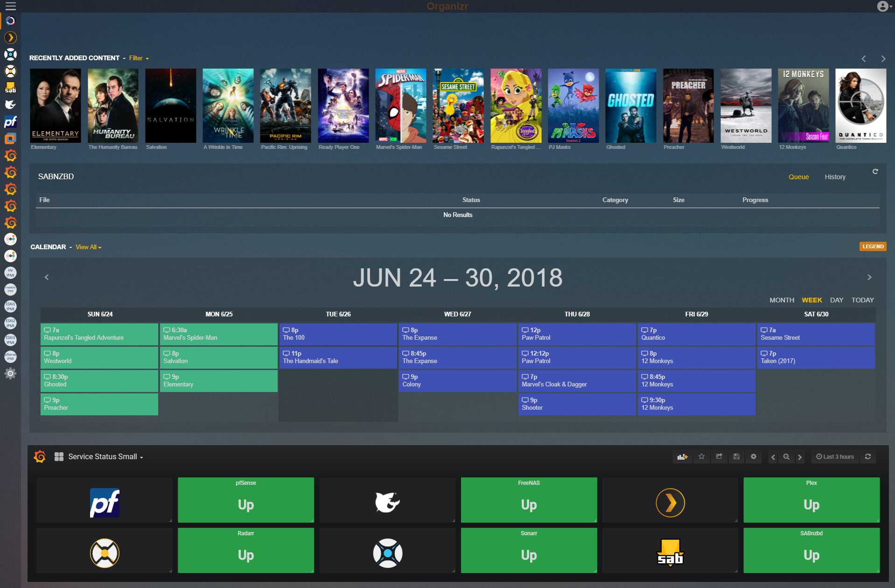Open the Organizr homepage icon in sidebar

pos(10,21)
